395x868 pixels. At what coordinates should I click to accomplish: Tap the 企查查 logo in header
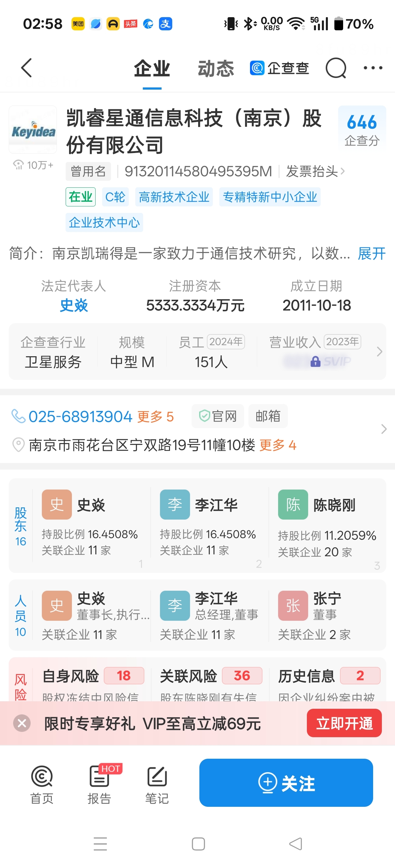tap(279, 68)
